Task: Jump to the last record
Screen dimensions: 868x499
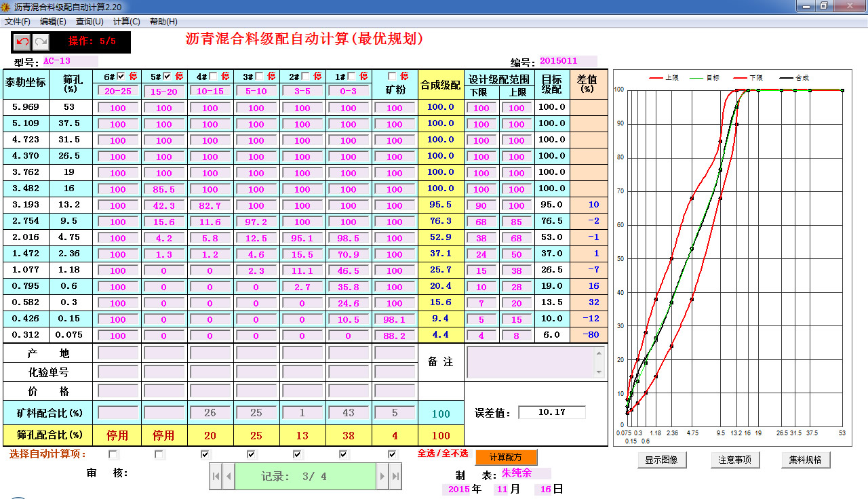Action: (x=395, y=477)
